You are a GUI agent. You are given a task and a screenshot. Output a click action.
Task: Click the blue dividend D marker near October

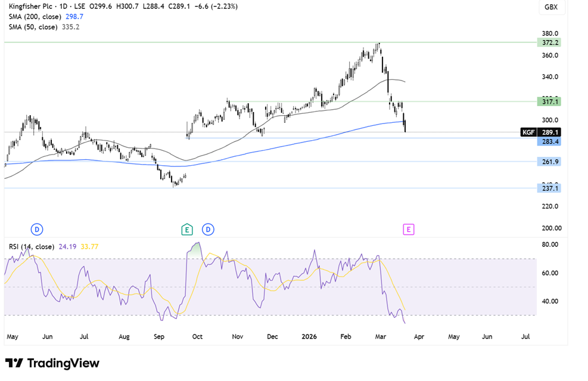pos(208,230)
